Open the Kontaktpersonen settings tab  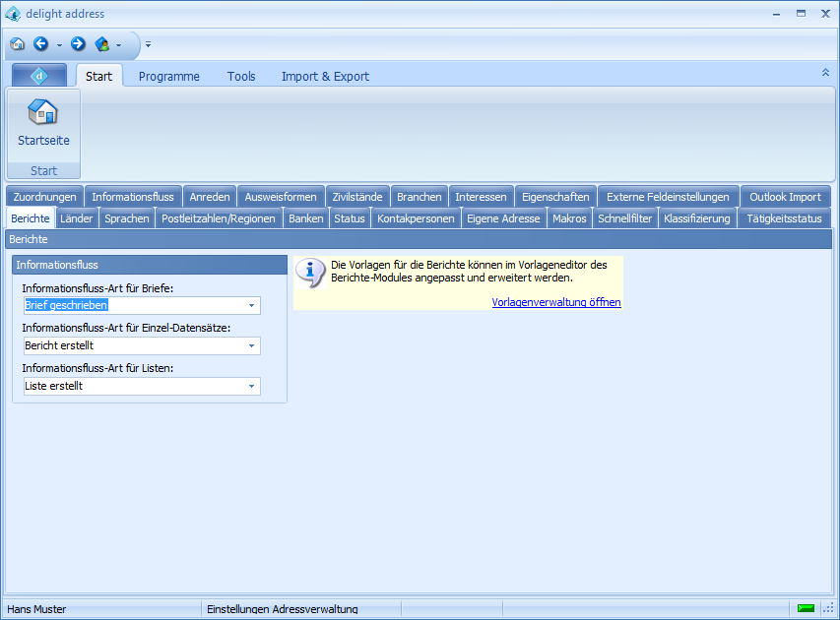pos(416,218)
